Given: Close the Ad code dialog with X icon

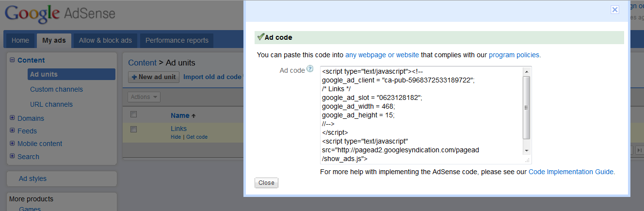Looking at the screenshot, I should (x=614, y=9).
